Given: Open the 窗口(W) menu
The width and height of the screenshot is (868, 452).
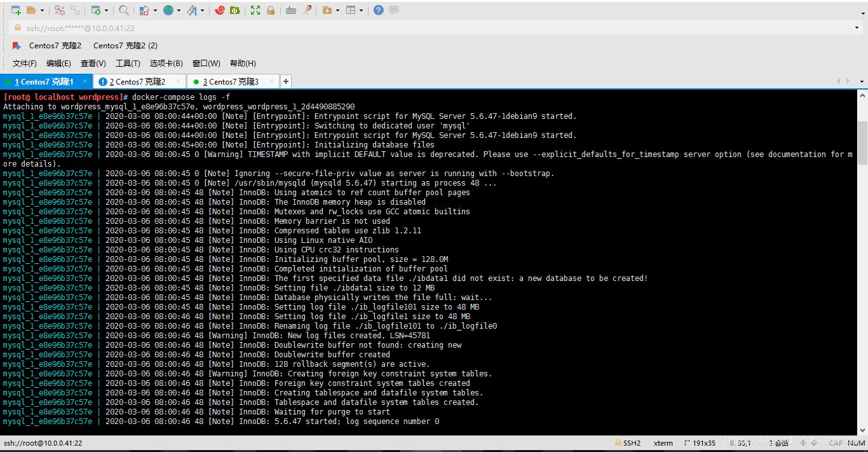Looking at the screenshot, I should point(207,64).
